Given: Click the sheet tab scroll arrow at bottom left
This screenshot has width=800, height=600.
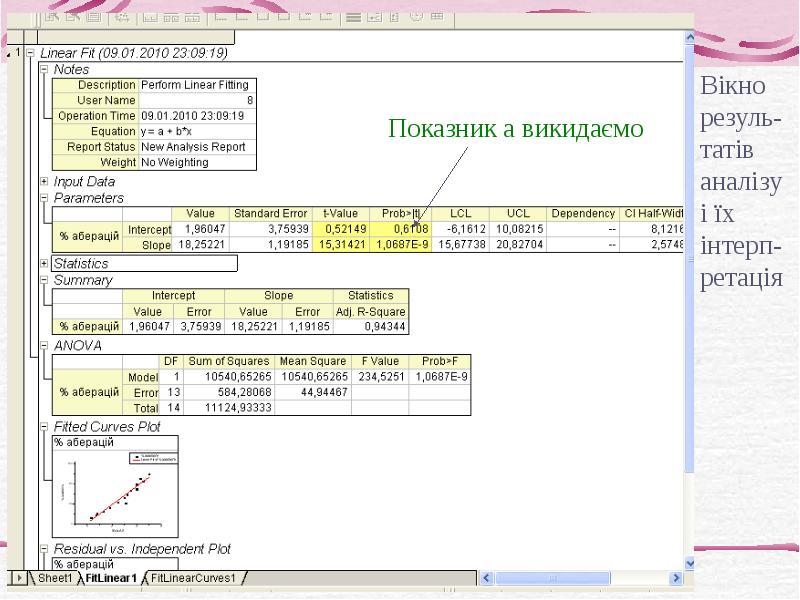Looking at the screenshot, I should tap(18, 578).
